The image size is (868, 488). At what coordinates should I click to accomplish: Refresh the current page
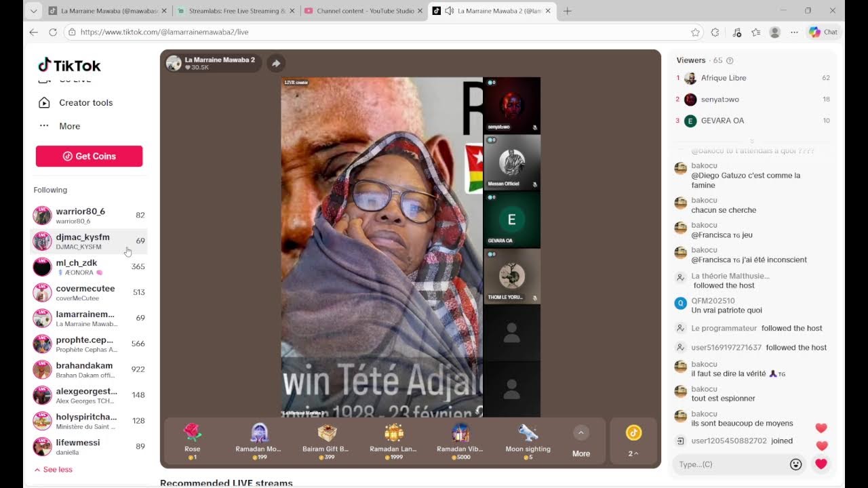pyautogui.click(x=53, y=32)
